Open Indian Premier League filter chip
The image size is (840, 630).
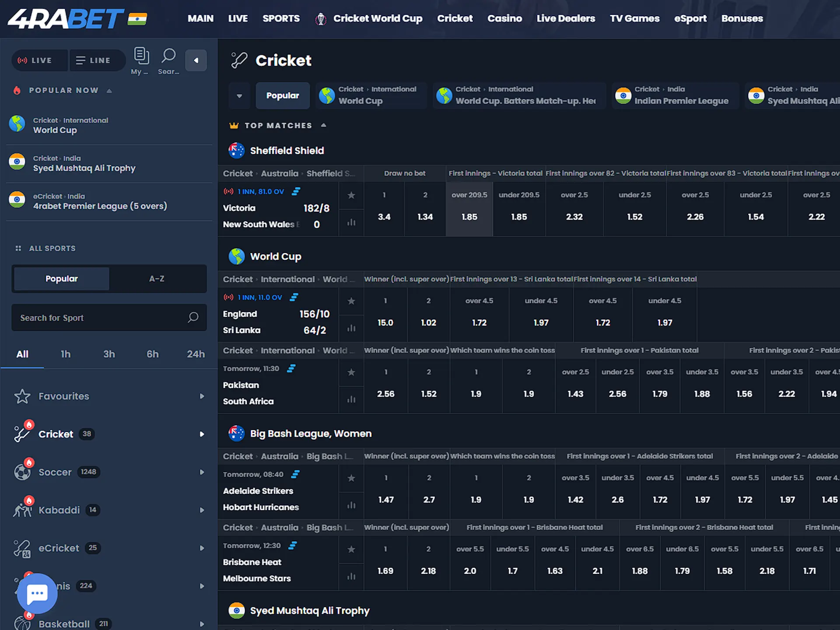[x=675, y=96]
